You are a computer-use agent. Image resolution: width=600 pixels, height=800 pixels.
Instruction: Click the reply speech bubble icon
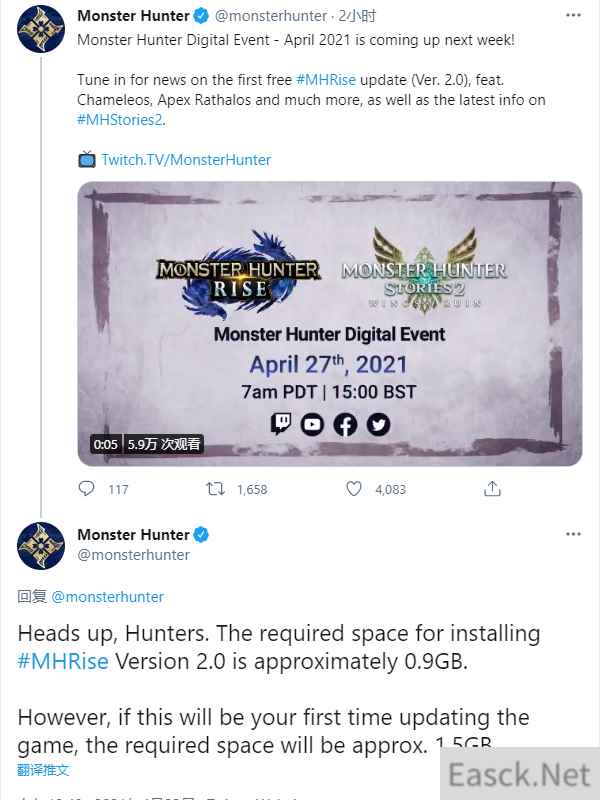pyautogui.click(x=86, y=488)
